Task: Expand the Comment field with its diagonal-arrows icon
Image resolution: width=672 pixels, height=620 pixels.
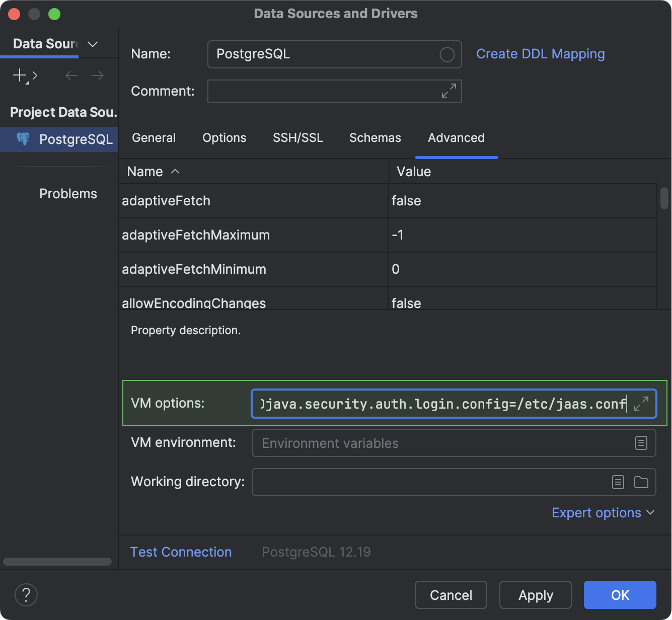Action: [448, 91]
